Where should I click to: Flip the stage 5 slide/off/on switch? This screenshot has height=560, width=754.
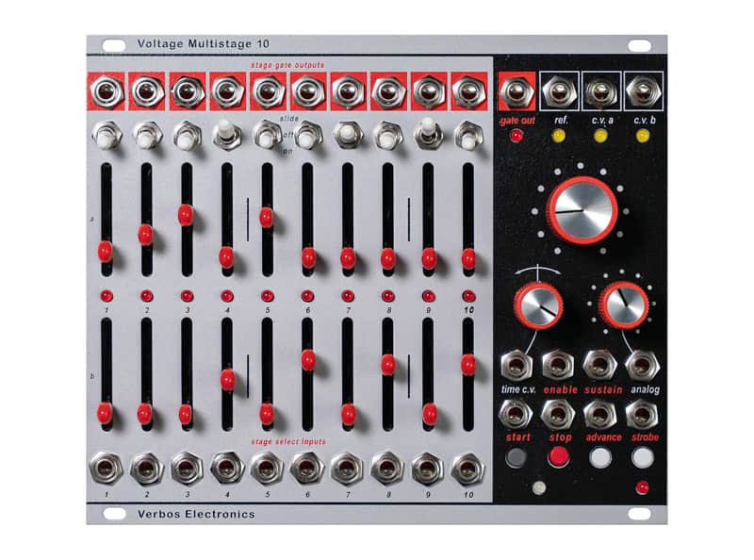(267, 135)
